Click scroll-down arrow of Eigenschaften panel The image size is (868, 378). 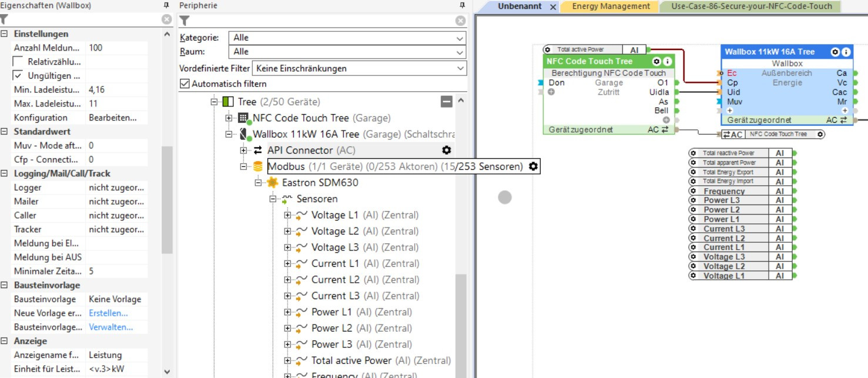tap(167, 372)
